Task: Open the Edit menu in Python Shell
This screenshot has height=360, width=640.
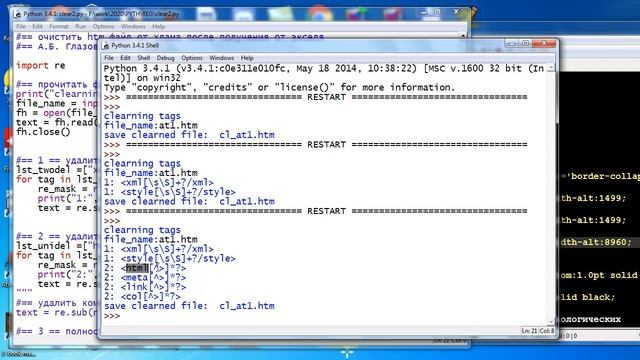Action: (125, 58)
